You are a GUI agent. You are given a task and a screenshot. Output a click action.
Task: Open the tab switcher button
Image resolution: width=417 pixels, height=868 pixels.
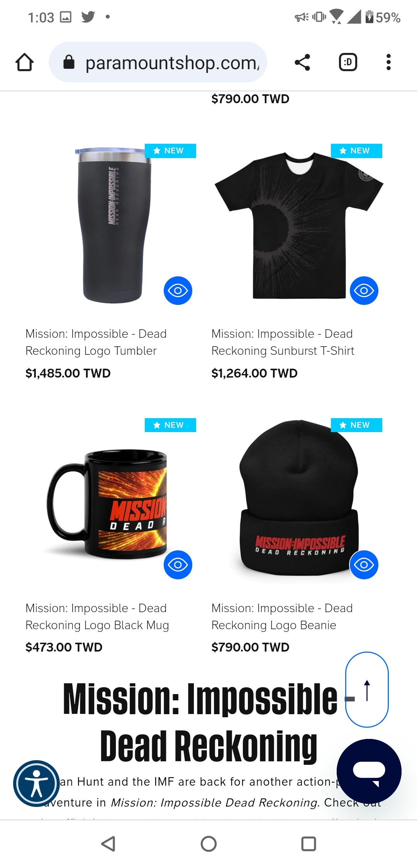348,62
